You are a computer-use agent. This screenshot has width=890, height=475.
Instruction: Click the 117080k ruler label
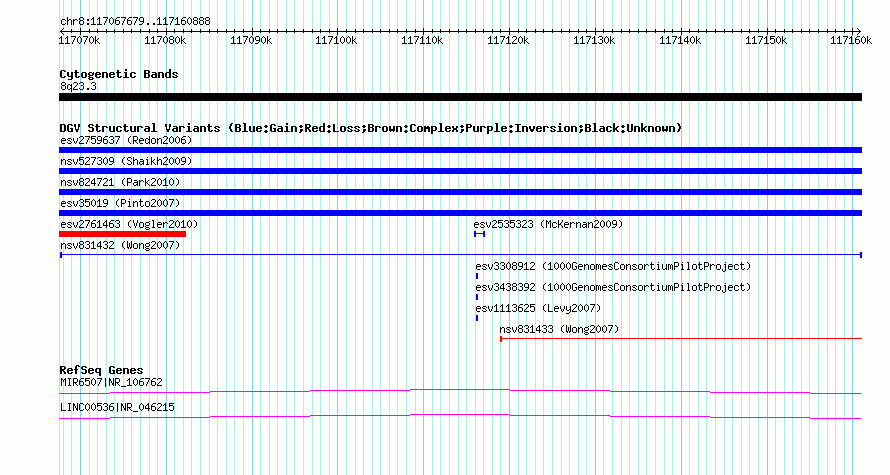tap(165, 41)
